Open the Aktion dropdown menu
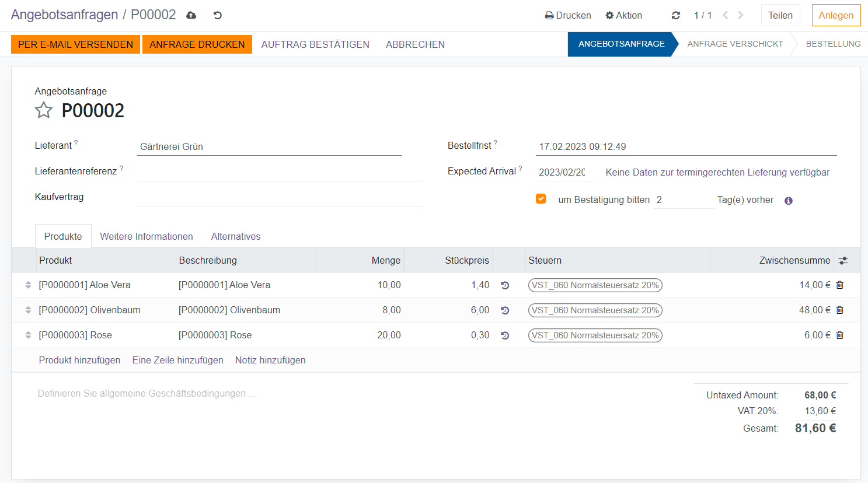 [623, 15]
